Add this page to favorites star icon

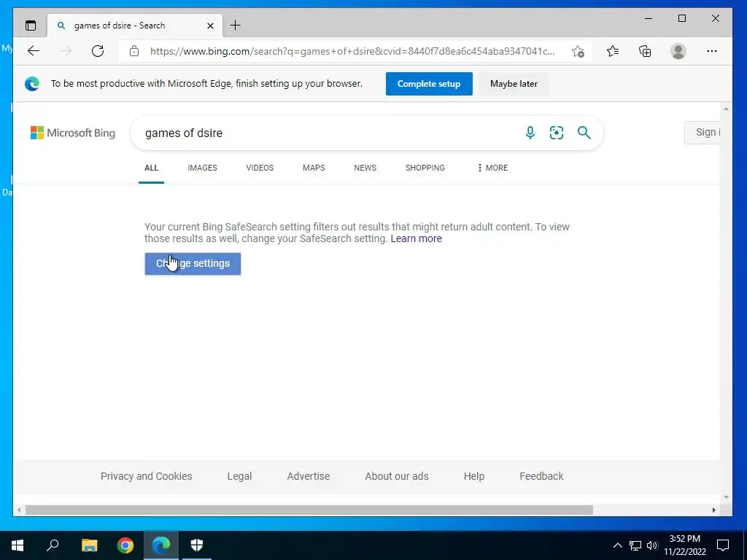point(578,52)
